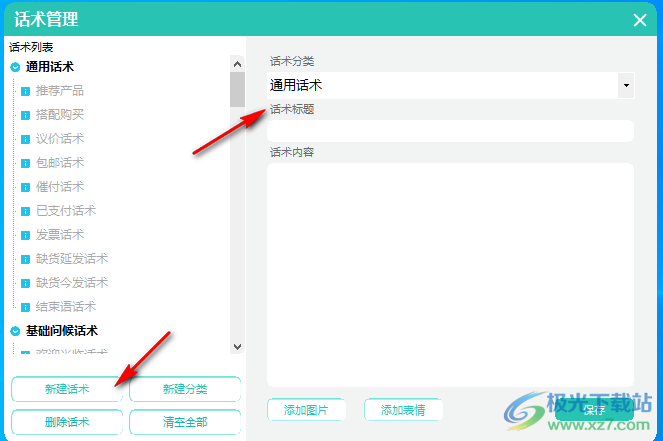Select 缺货今发话术 in the list
Viewport: 663px width, 441px height.
tap(72, 282)
